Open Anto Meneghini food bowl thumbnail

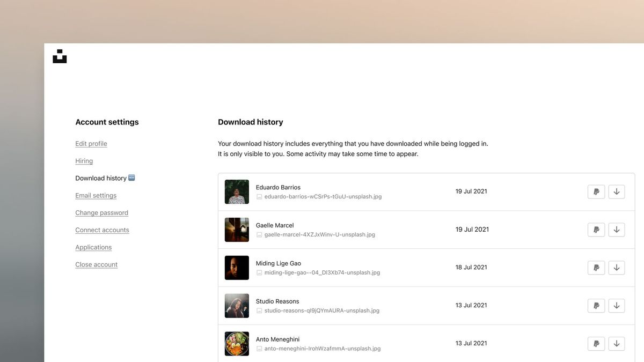237,344
